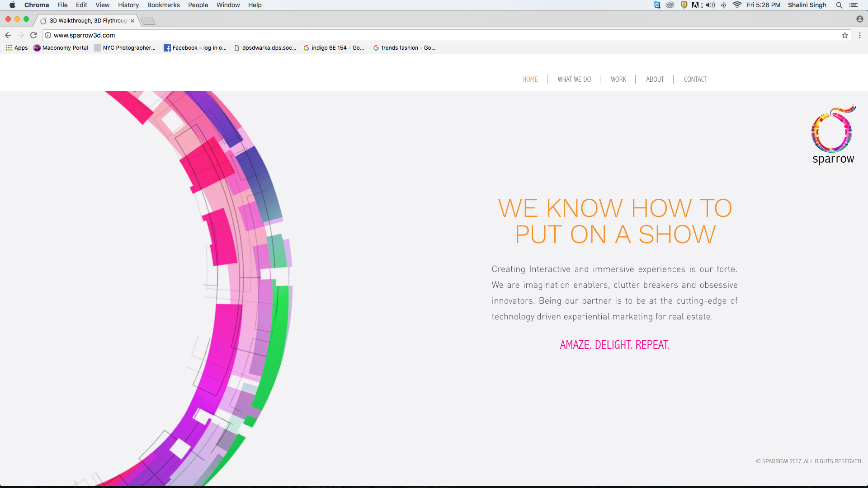Click the Wi-Fi status icon
This screenshot has height=488, width=868.
point(737,5)
